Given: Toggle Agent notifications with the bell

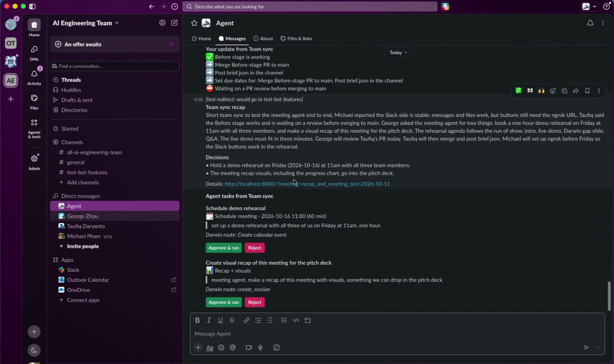Looking at the screenshot, I should 590,23.
